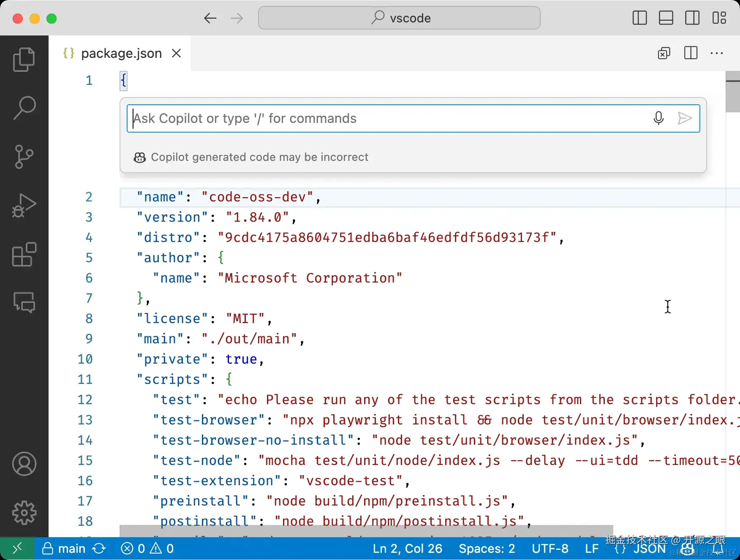Open the Run and Debug icon

24,206
